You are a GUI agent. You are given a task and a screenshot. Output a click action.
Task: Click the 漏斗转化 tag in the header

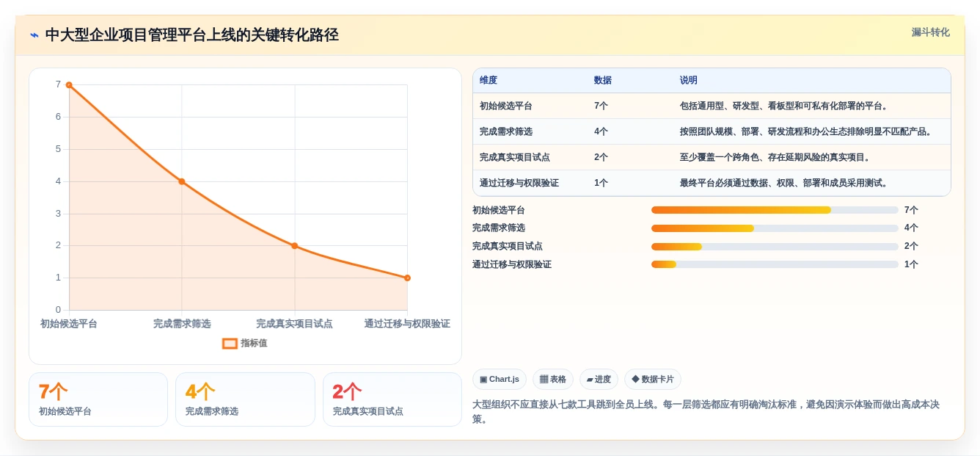930,32
